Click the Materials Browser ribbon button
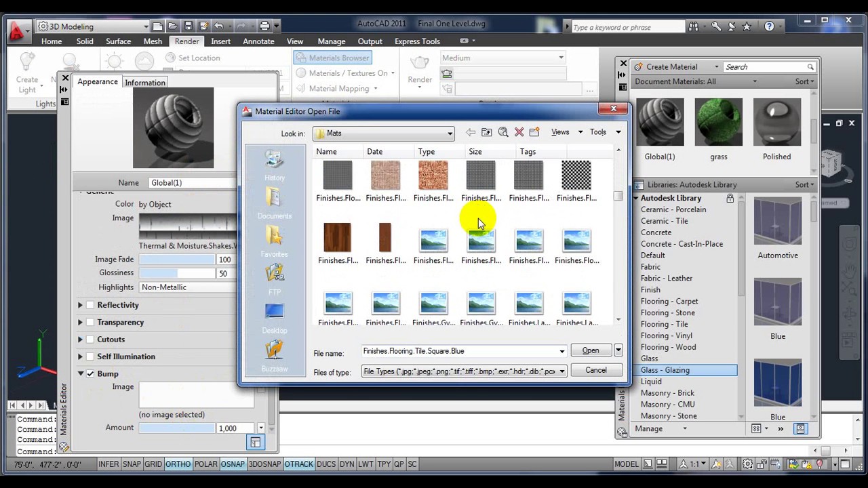Screen dimensions: 868x488 (332, 58)
